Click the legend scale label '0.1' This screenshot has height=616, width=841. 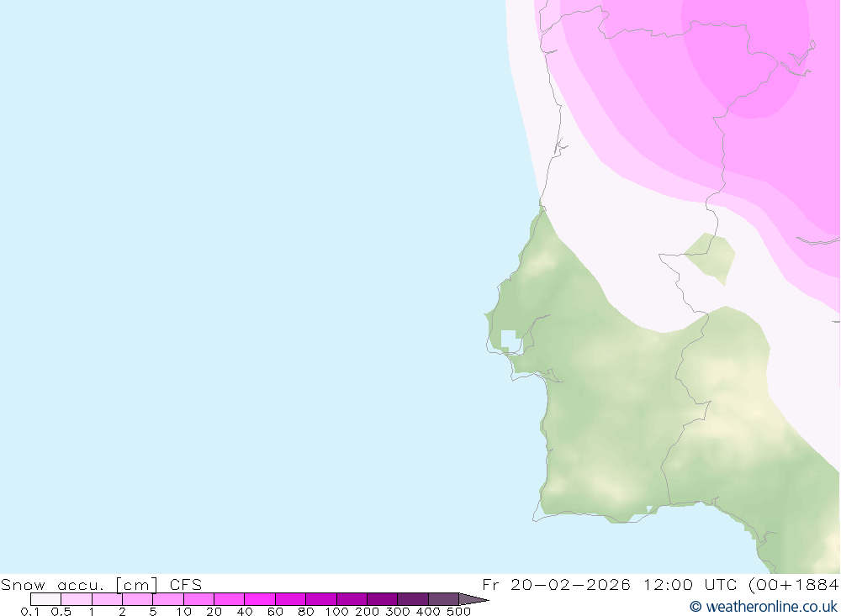30,611
